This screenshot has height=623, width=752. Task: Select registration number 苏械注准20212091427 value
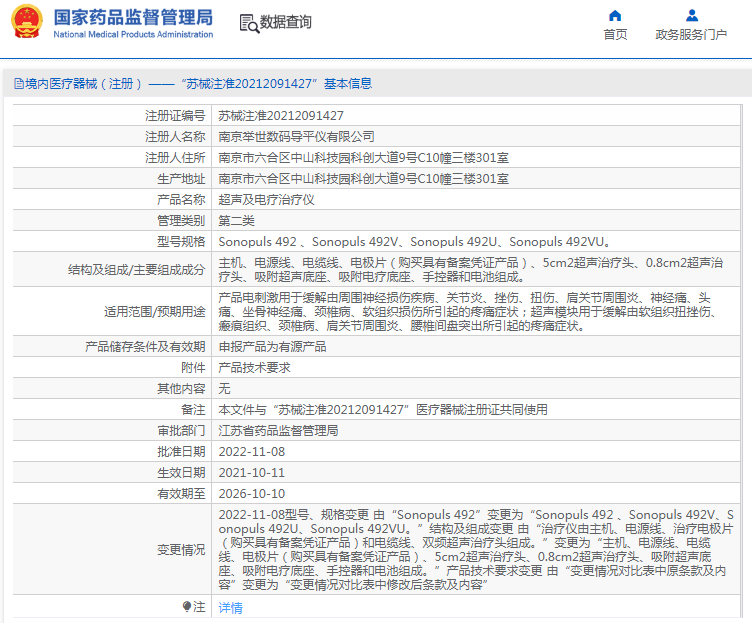point(281,116)
